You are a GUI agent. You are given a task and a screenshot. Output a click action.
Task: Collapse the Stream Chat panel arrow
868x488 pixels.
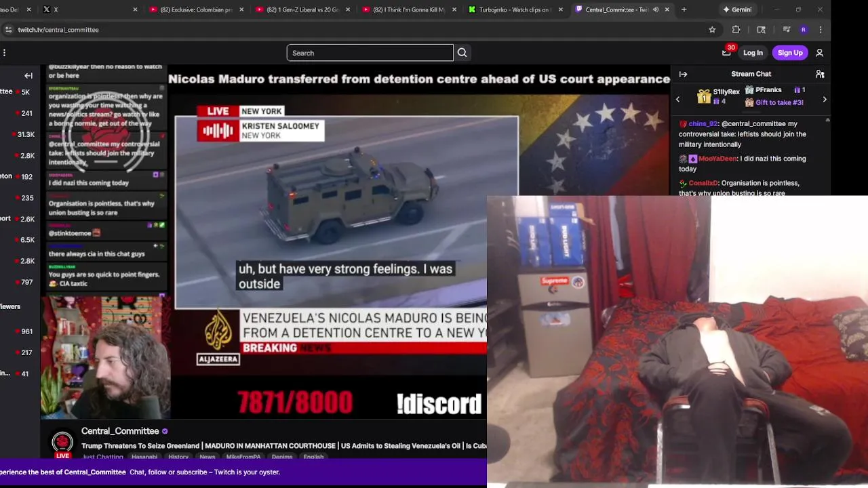coord(683,74)
